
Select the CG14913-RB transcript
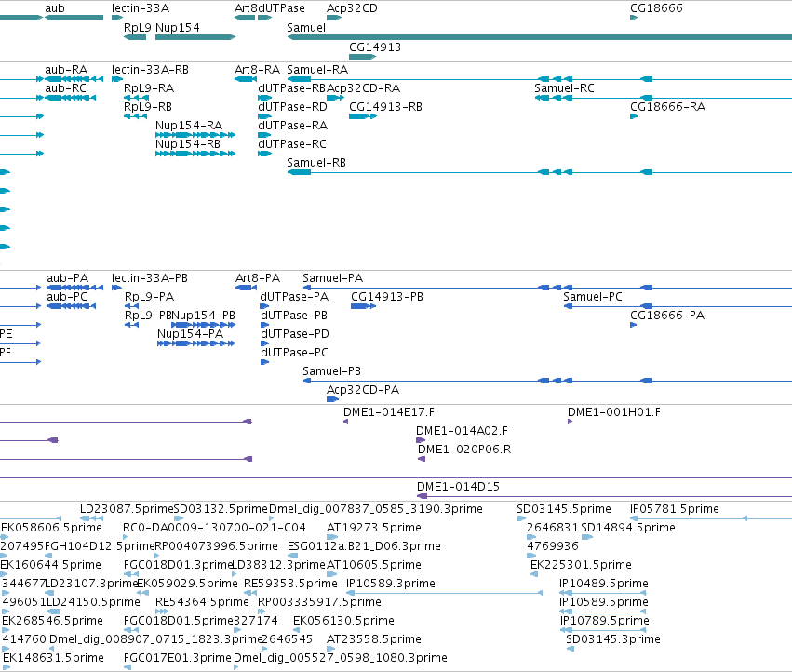coord(363,116)
